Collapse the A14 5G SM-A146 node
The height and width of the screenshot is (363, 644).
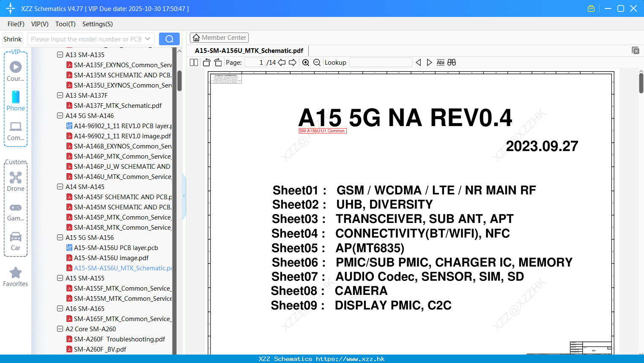click(x=60, y=115)
